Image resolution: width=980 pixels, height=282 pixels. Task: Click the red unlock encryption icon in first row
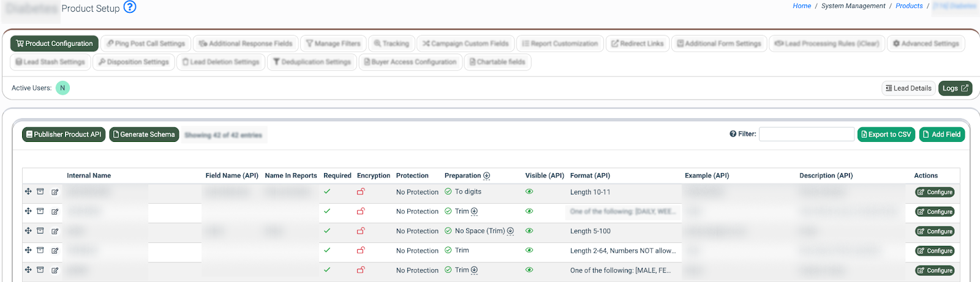(x=361, y=191)
